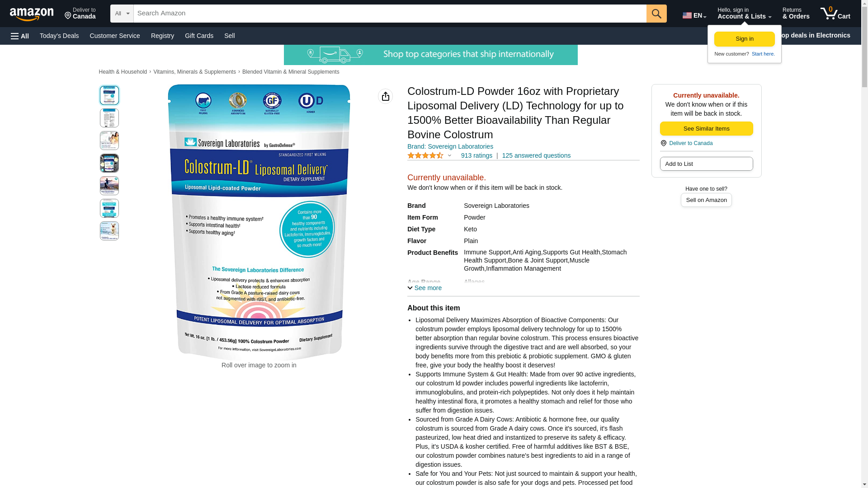Open Today's Deals from nav bar
This screenshot has height=488, width=868.
pyautogui.click(x=59, y=36)
